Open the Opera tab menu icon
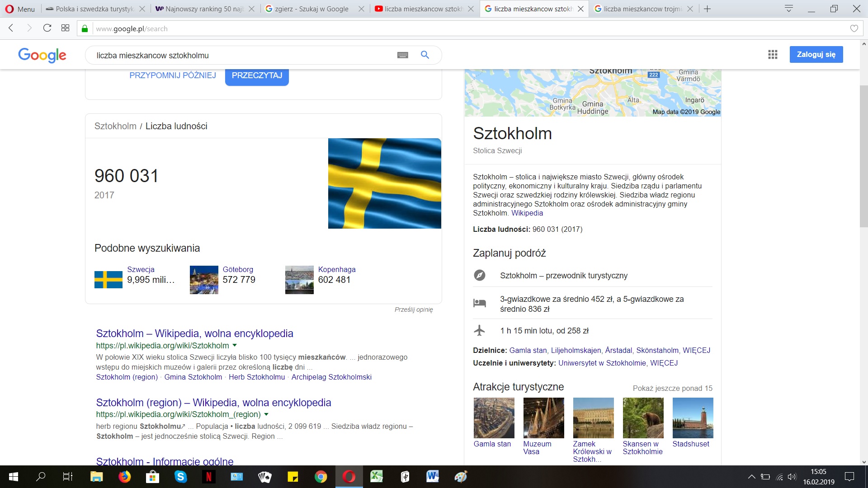This screenshot has height=488, width=868. click(789, 9)
